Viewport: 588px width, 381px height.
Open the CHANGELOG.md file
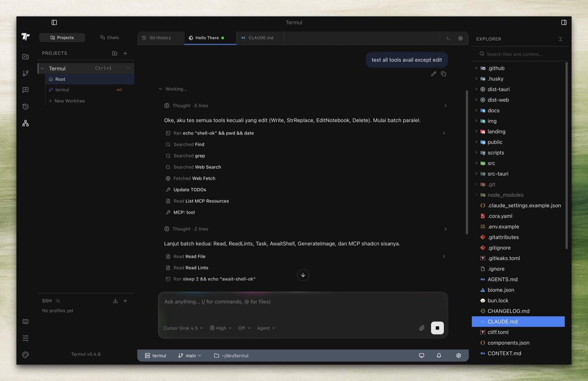(x=518, y=311)
